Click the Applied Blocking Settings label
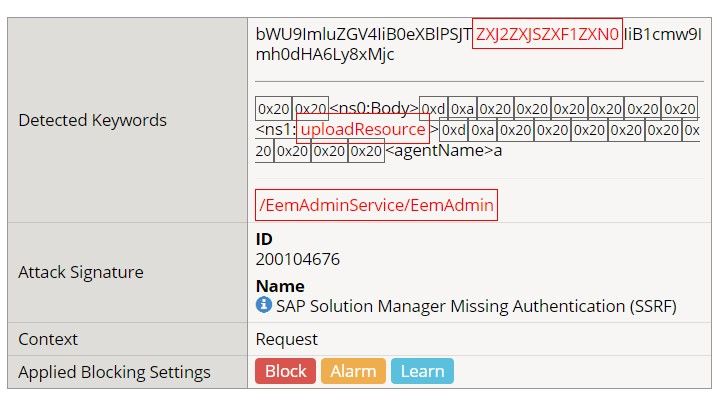 pos(115,372)
